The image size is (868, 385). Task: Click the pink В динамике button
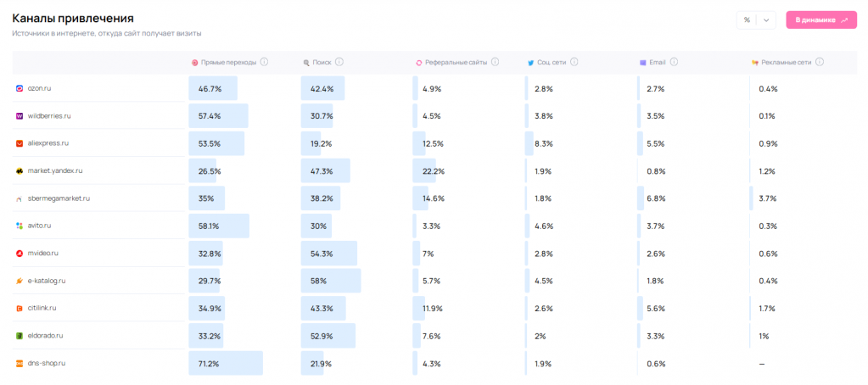point(821,20)
